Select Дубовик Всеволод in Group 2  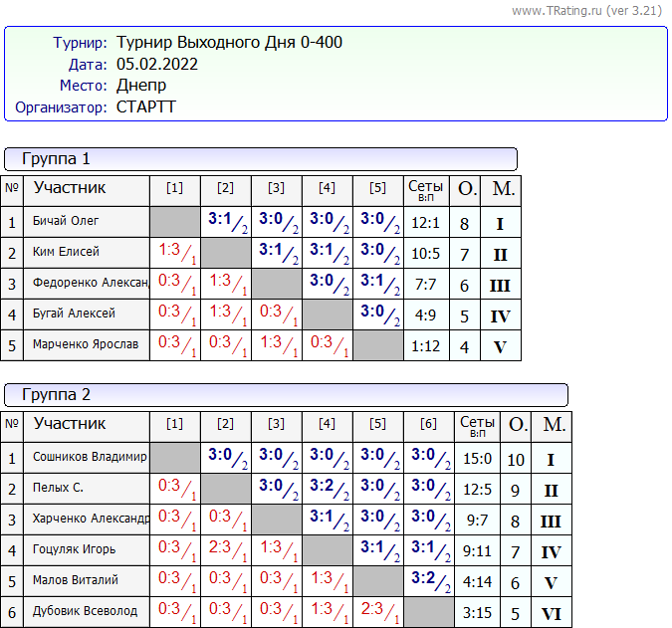pos(85,610)
